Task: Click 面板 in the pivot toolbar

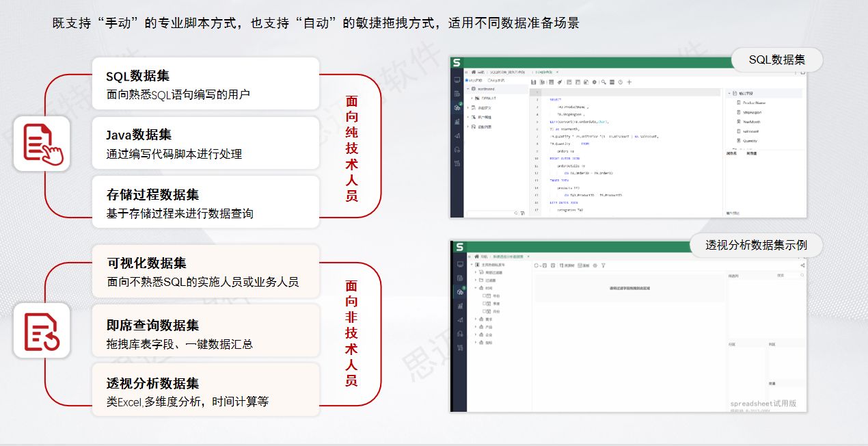Action: pyautogui.click(x=584, y=265)
